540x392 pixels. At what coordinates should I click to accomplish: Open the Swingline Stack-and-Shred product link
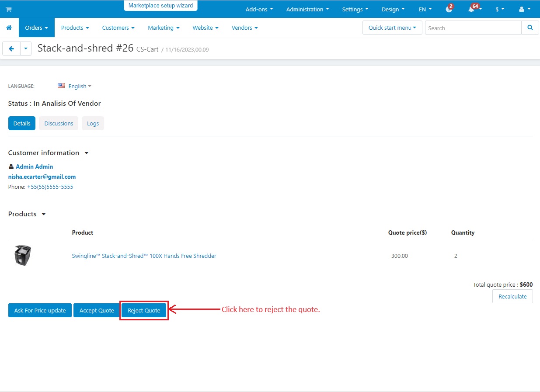tap(144, 256)
